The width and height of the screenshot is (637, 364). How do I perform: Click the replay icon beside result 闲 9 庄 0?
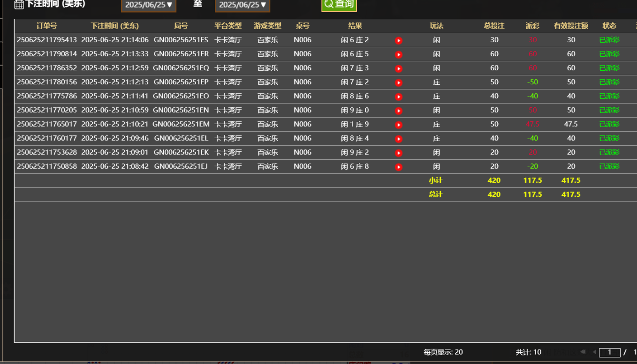(x=398, y=111)
